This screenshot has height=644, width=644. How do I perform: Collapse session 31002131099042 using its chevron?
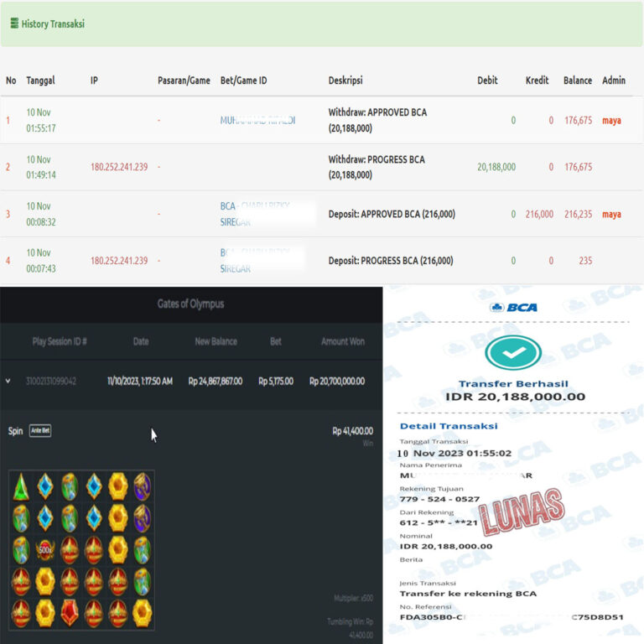pyautogui.click(x=8, y=381)
